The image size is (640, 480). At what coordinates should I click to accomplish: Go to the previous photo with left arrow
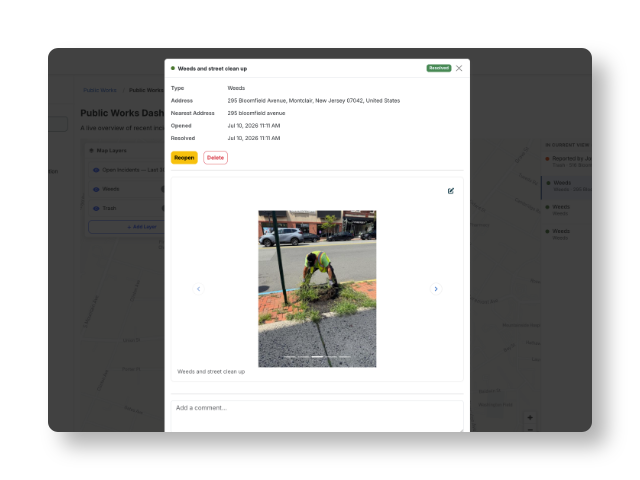click(198, 289)
